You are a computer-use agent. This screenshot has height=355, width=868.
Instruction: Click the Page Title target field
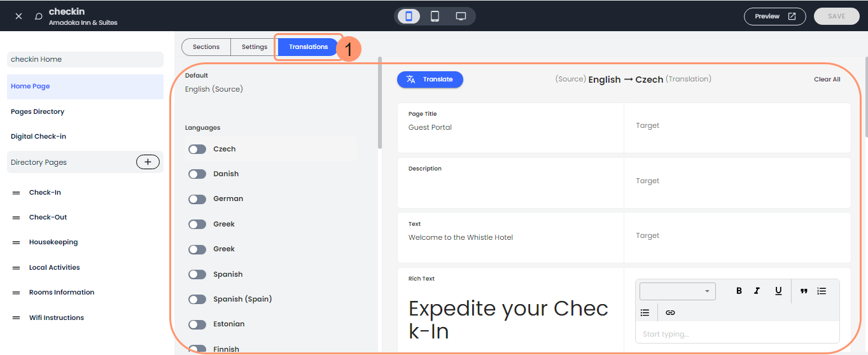pos(737,126)
